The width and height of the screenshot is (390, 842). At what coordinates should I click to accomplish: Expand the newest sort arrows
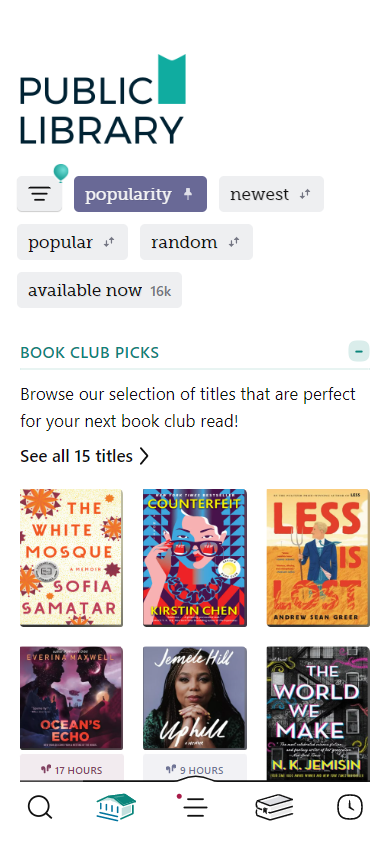click(x=305, y=194)
